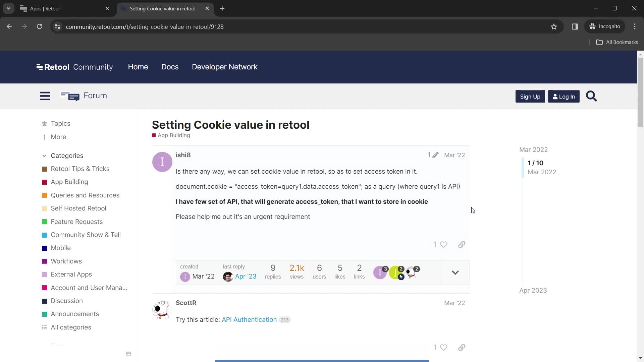The height and width of the screenshot is (362, 644).
Task: Bookmark this page with the star
Action: coord(554,27)
